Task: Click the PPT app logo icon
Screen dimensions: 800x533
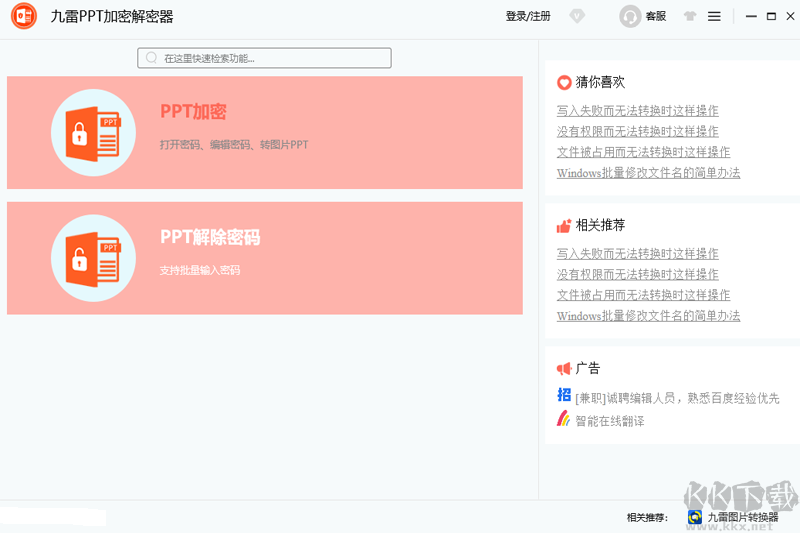Action: coord(24,16)
